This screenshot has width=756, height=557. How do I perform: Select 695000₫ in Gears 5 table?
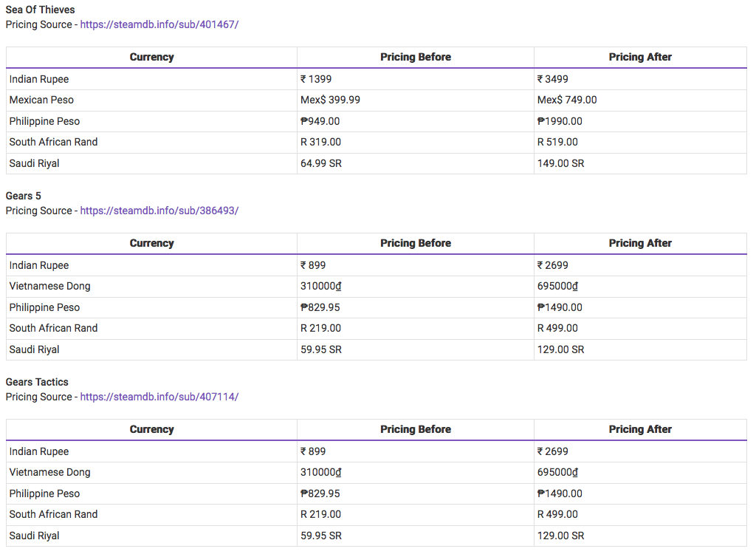[x=558, y=286]
